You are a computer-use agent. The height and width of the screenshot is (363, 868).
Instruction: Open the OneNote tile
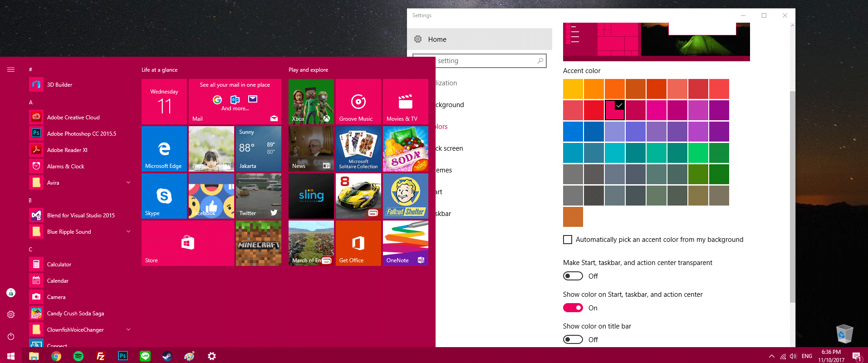tap(406, 243)
